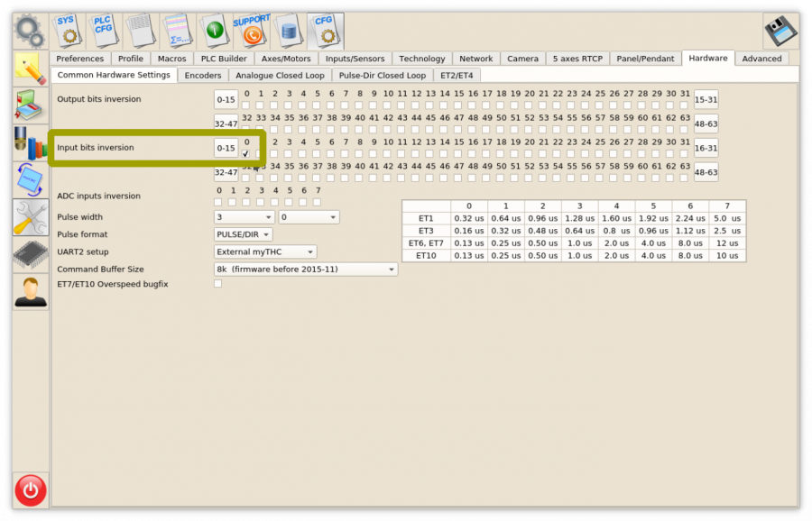This screenshot has height=521, width=812.
Task: Uncheck input bit 0 inversion checkbox
Action: [245, 154]
